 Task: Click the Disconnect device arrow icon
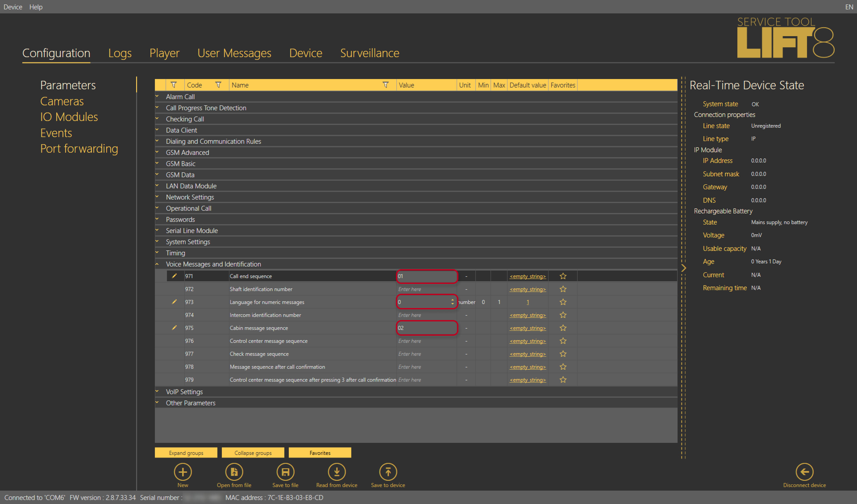804,472
